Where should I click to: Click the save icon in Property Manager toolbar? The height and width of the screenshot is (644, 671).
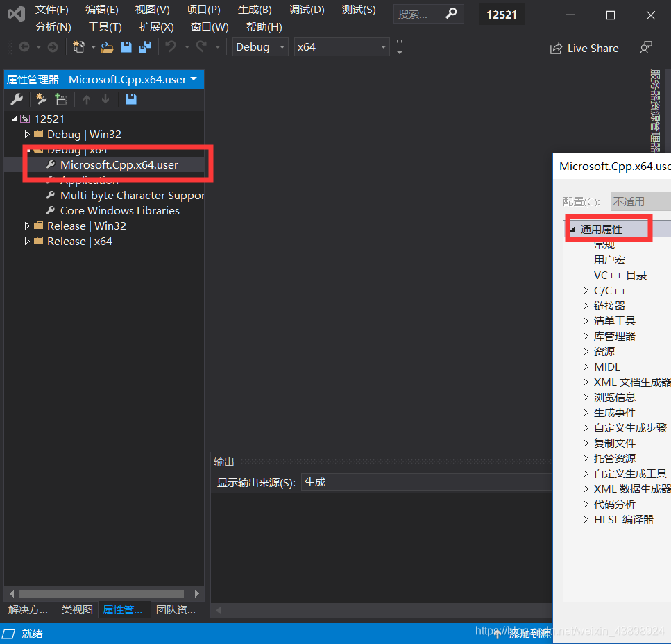pos(131,99)
